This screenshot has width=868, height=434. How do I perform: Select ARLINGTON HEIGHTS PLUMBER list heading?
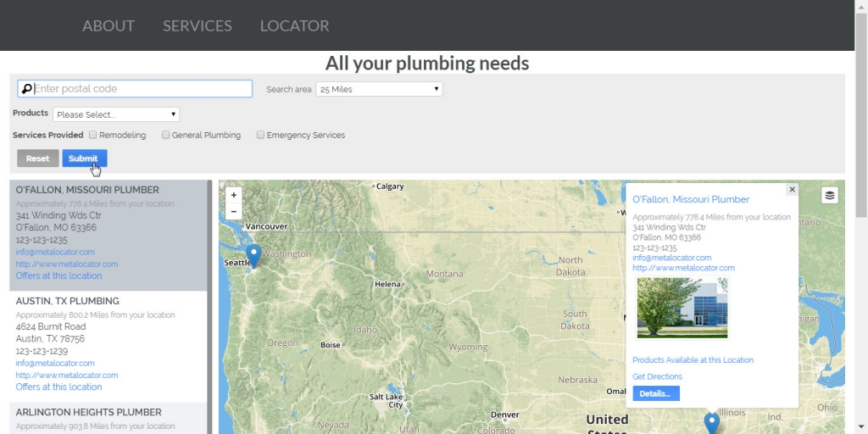(88, 413)
